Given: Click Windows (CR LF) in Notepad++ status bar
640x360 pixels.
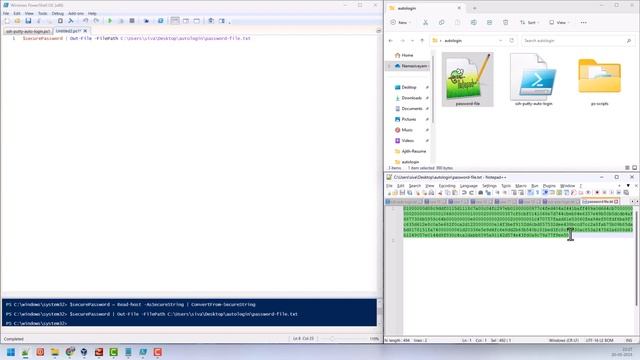Looking at the screenshot, I should pos(564,340).
